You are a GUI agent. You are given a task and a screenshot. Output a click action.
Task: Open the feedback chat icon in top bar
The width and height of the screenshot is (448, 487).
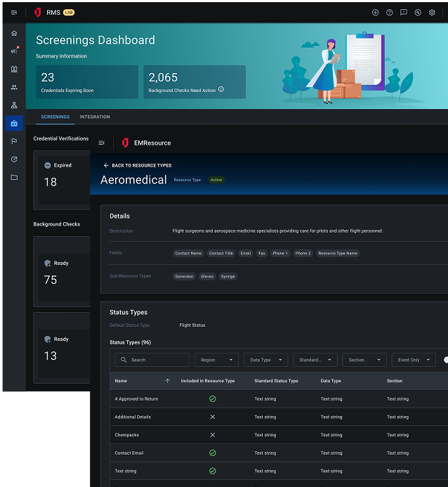tap(404, 13)
